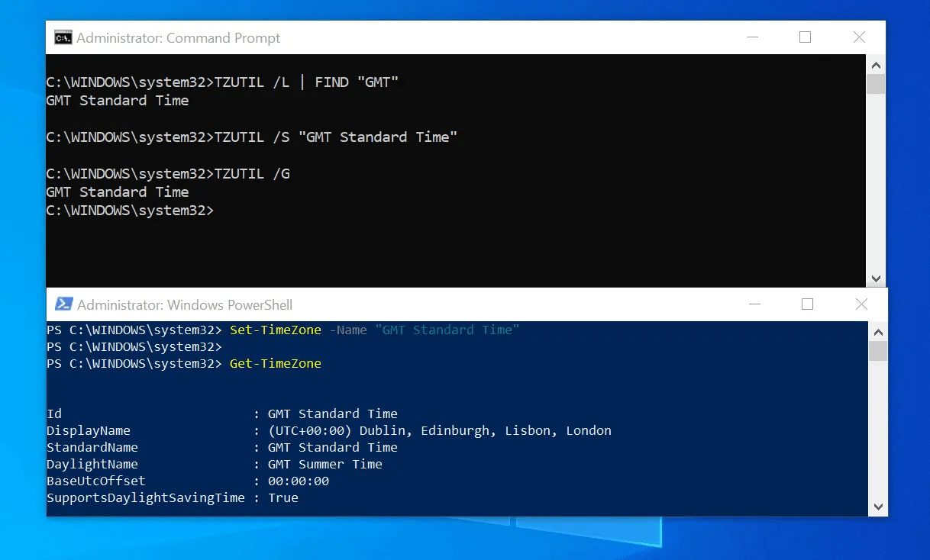Image resolution: width=930 pixels, height=560 pixels.
Task: Maximize the Command Prompt window
Action: pos(804,37)
